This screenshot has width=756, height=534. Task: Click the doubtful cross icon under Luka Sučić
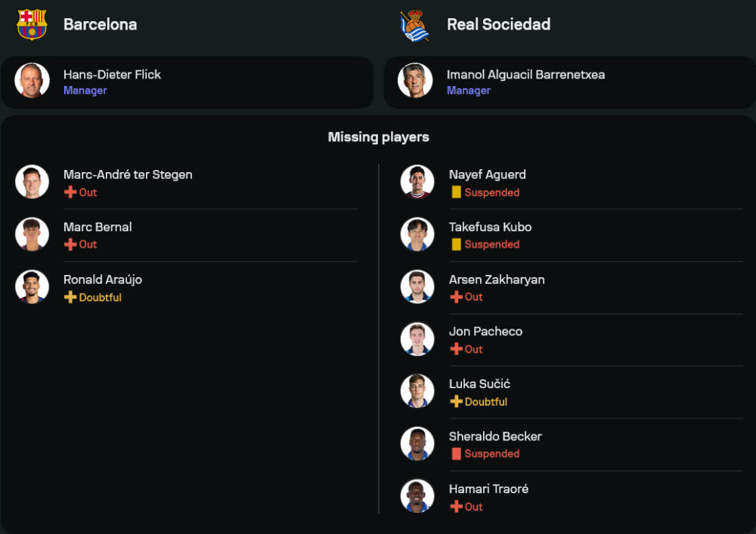click(456, 402)
